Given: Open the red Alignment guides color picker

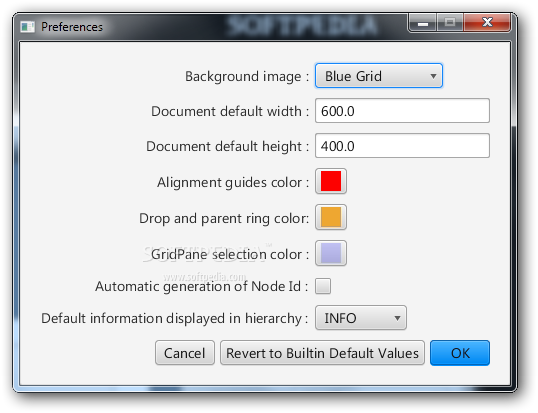Looking at the screenshot, I should click(331, 181).
